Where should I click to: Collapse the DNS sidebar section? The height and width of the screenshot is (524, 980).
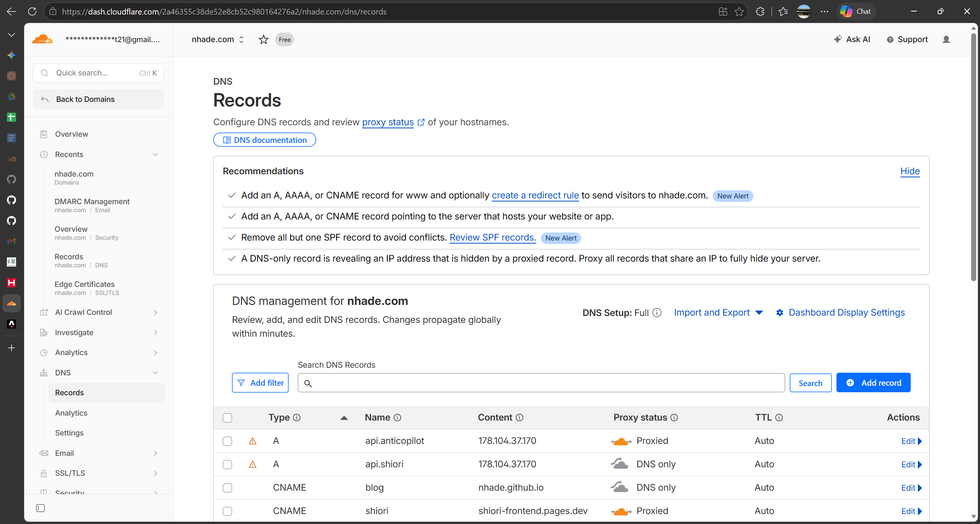[155, 373]
